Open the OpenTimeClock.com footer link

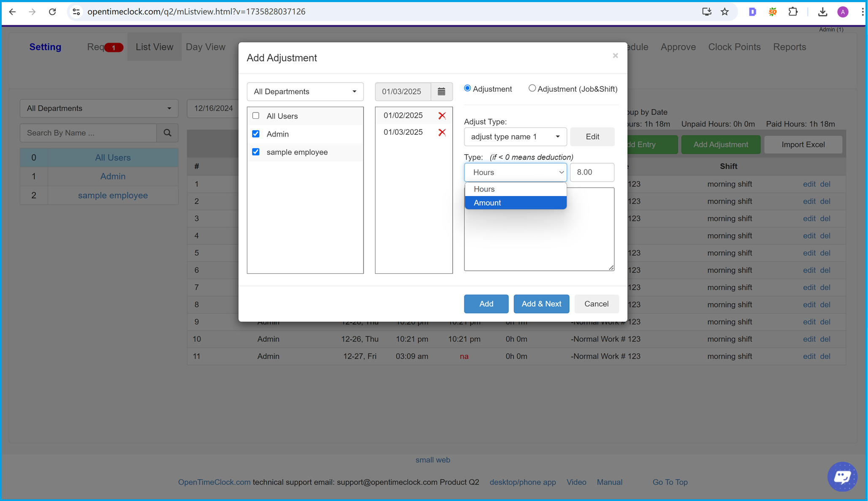tap(214, 482)
